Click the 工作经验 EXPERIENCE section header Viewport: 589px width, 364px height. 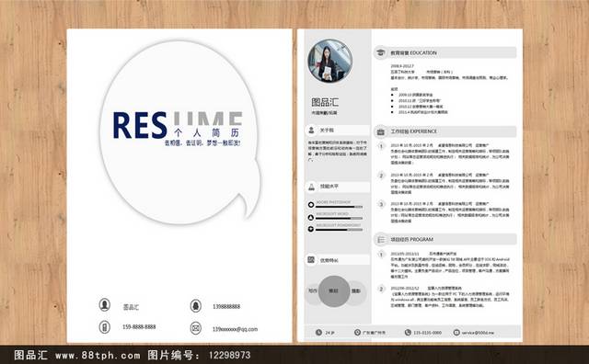(x=445, y=131)
